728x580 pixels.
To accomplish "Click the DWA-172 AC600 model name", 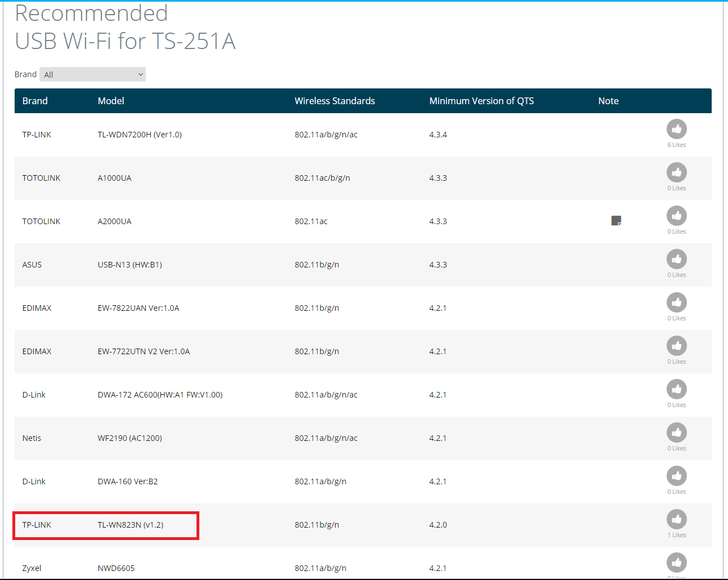I will tap(160, 395).
